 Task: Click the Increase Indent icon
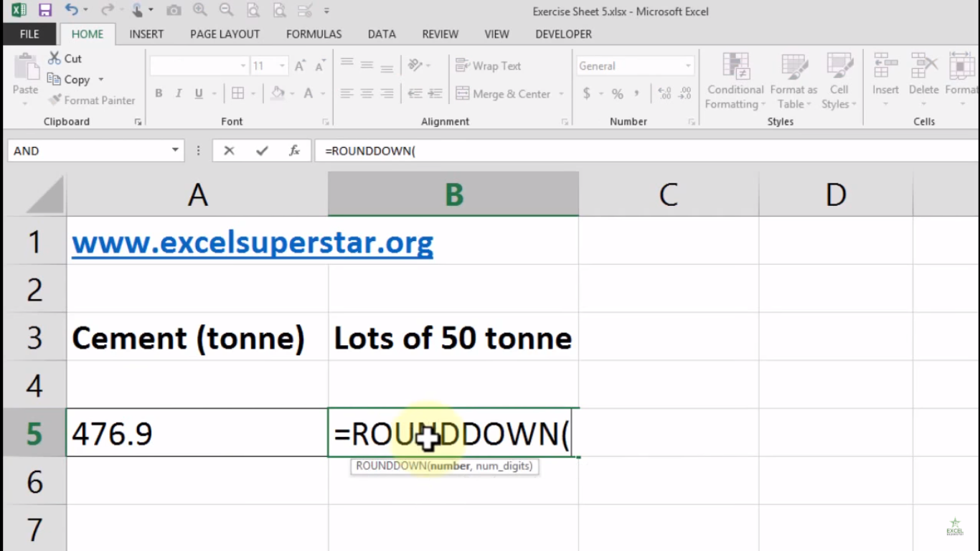[x=435, y=93]
